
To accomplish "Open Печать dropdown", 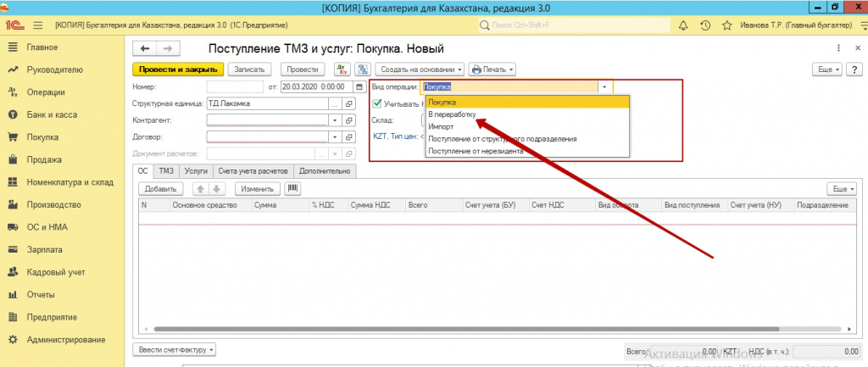I will tap(492, 70).
